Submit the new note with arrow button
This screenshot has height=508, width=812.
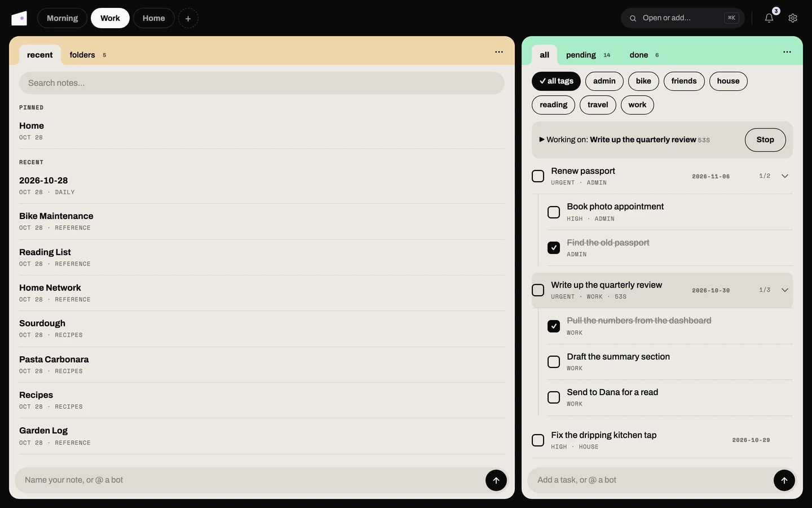496,480
